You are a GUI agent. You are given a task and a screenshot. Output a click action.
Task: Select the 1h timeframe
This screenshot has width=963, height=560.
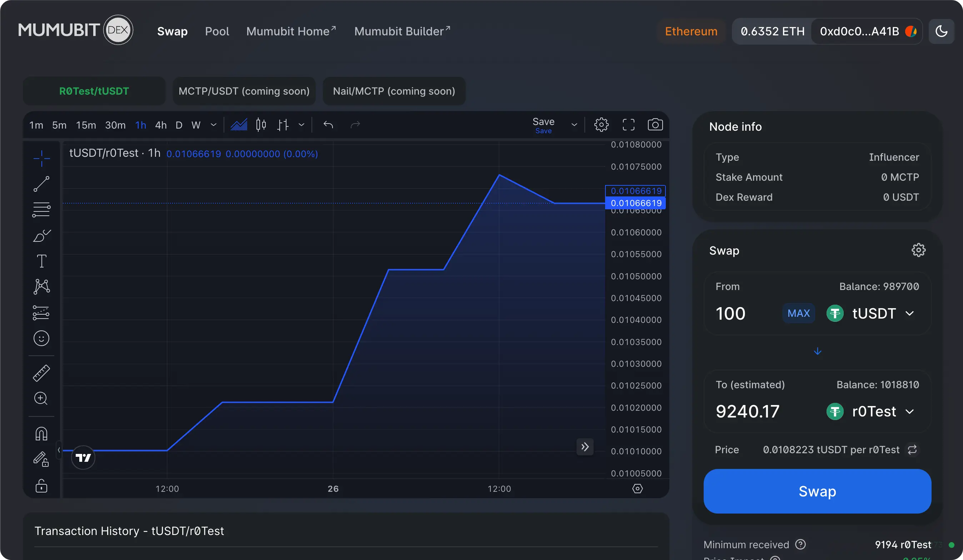[x=141, y=125]
